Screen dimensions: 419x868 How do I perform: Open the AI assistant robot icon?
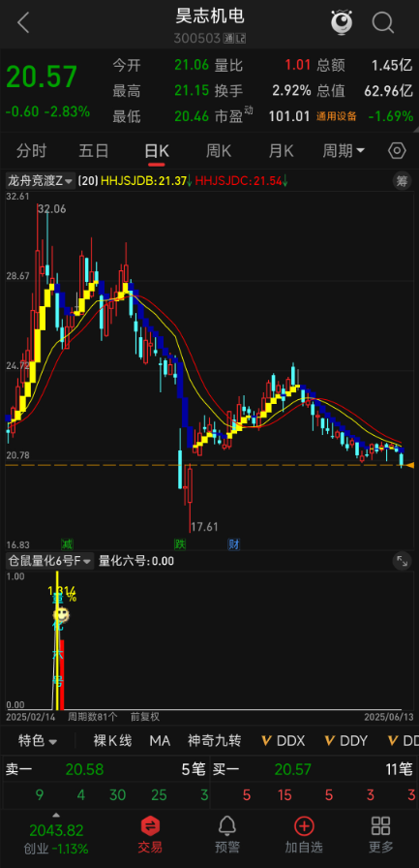tap(342, 22)
